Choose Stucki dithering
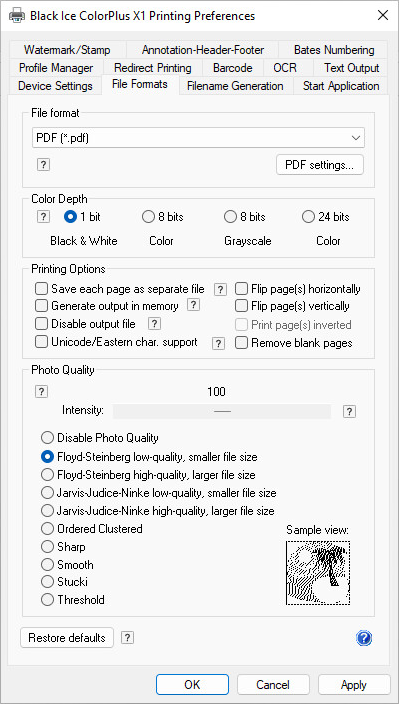This screenshot has height=704, width=399. [47, 582]
